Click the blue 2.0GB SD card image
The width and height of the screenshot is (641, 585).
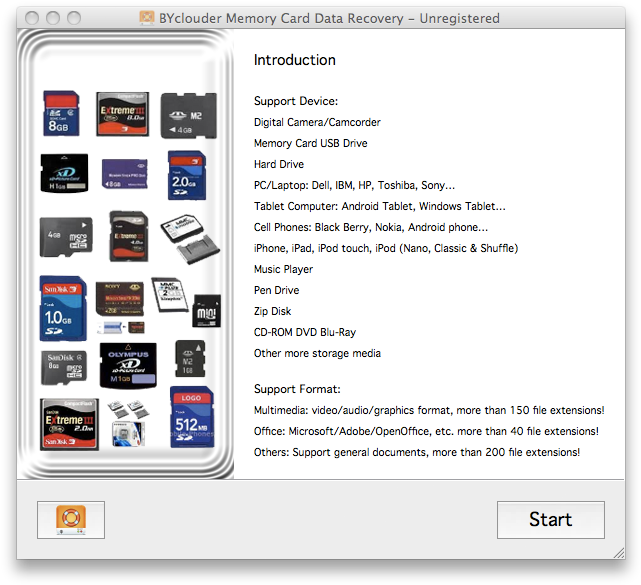click(188, 176)
